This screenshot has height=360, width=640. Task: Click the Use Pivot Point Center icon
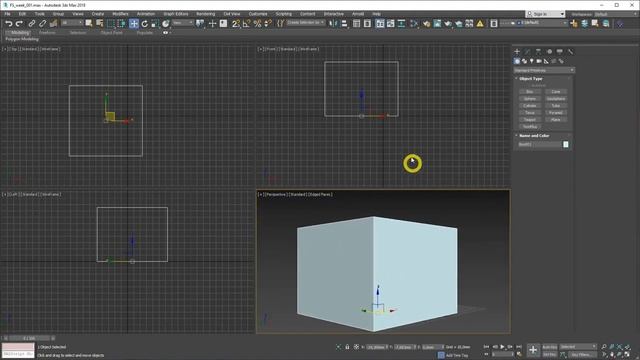point(200,24)
